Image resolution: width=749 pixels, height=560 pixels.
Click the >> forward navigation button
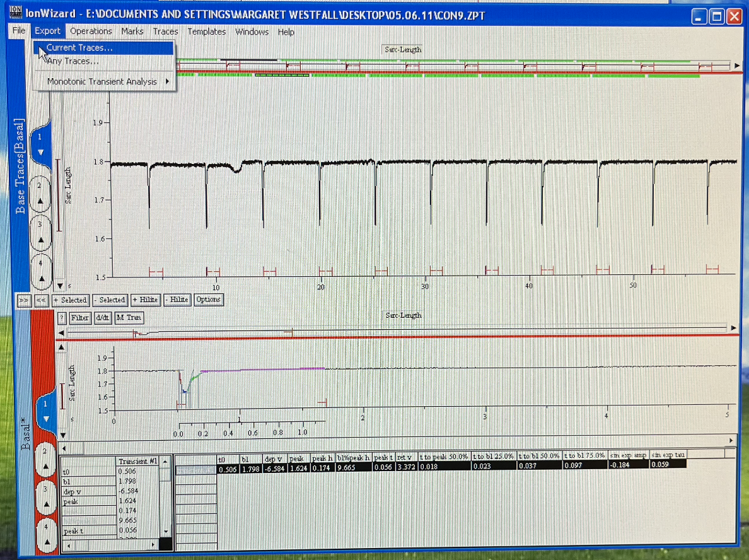click(25, 300)
